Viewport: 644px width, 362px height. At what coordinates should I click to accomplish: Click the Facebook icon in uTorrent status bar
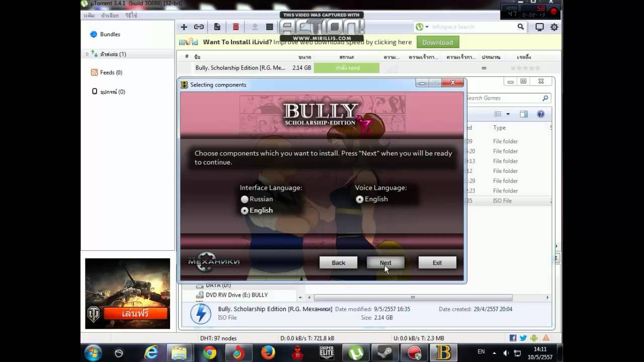[513, 338]
